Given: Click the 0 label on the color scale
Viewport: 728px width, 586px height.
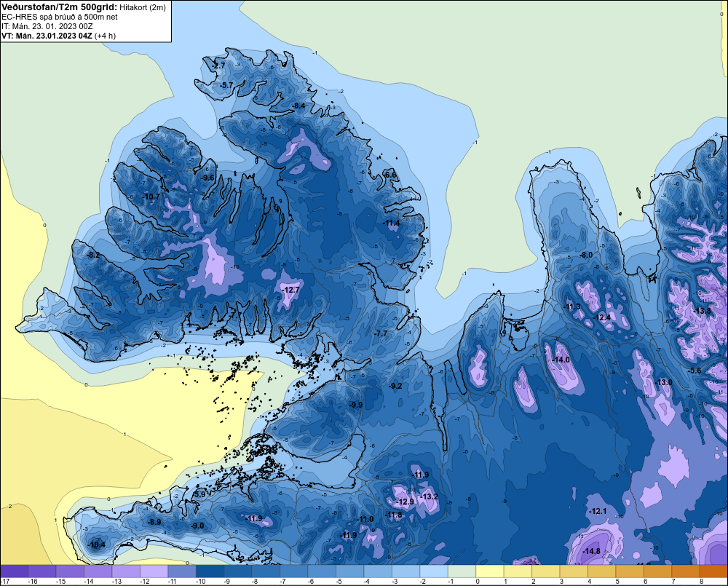Looking at the screenshot, I should [478, 582].
